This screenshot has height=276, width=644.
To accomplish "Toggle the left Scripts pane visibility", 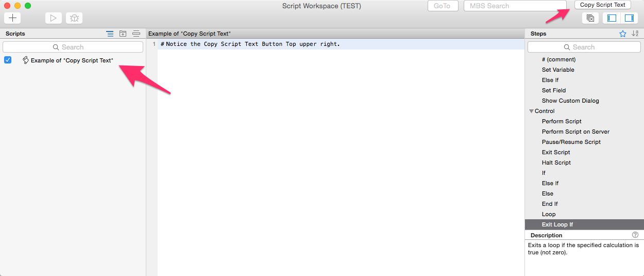I will point(612,18).
